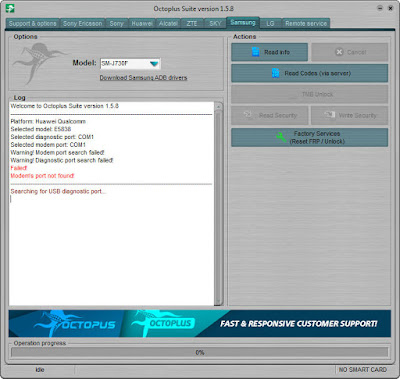Click the Read Codes blue icon
Screen dimensions: 400x379
point(275,73)
